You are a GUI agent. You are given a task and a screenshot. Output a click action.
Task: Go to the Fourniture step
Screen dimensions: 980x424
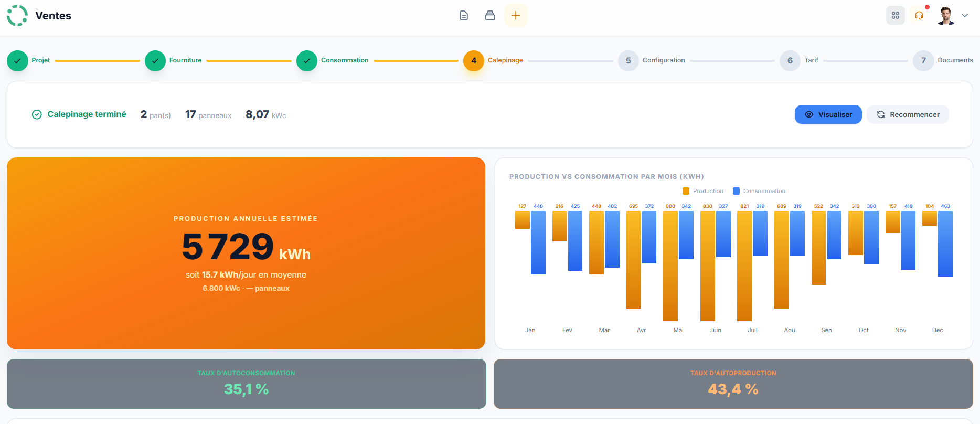point(155,61)
